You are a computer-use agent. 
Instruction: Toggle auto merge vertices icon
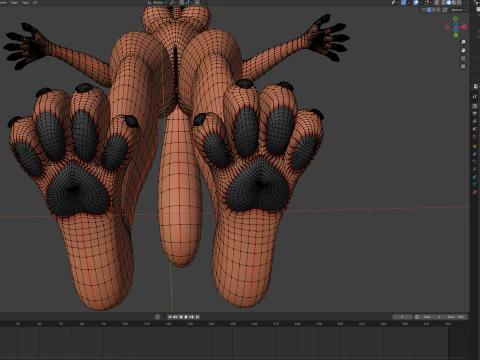[445, 10]
